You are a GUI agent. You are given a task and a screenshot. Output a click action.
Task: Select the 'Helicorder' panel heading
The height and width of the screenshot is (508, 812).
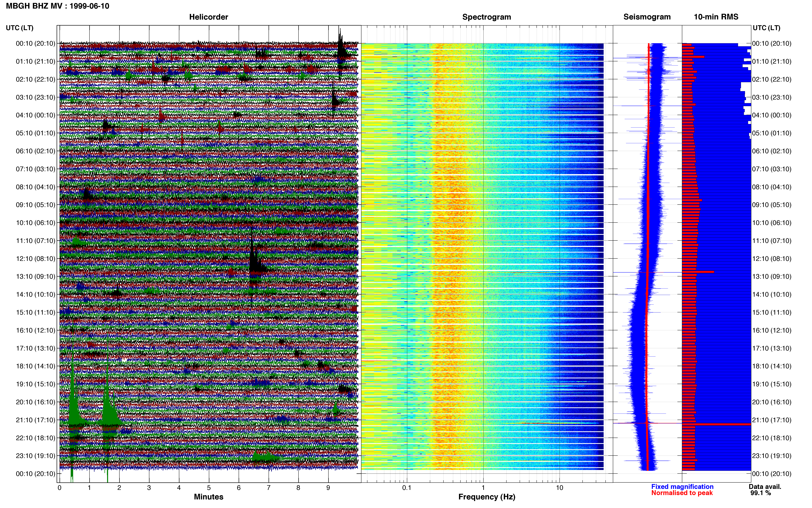209,17
